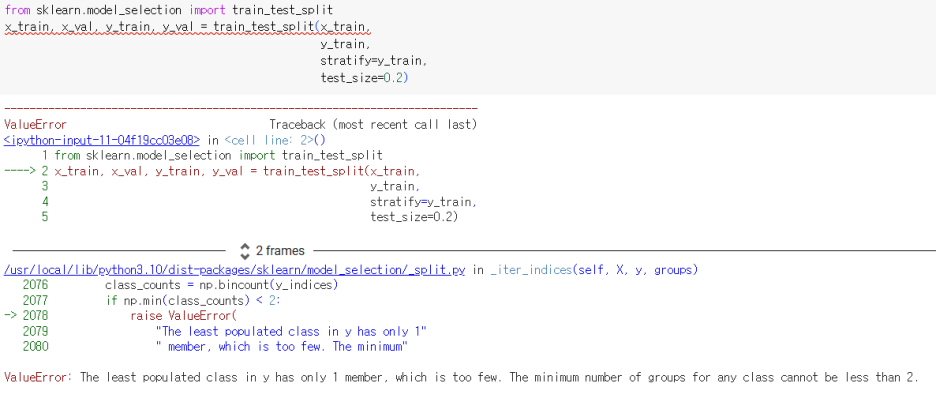
Task: Click traceback line 4 stratify=y_train
Action: 423,202
